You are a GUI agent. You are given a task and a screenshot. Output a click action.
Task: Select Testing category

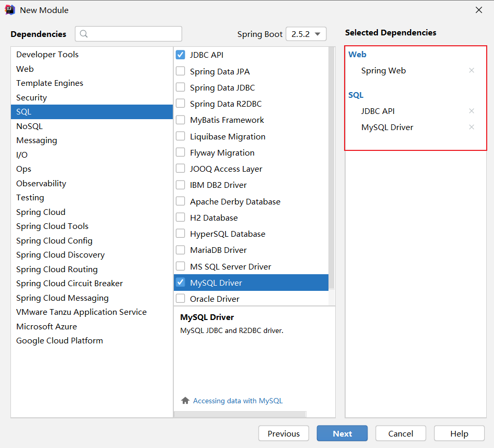click(x=92, y=198)
